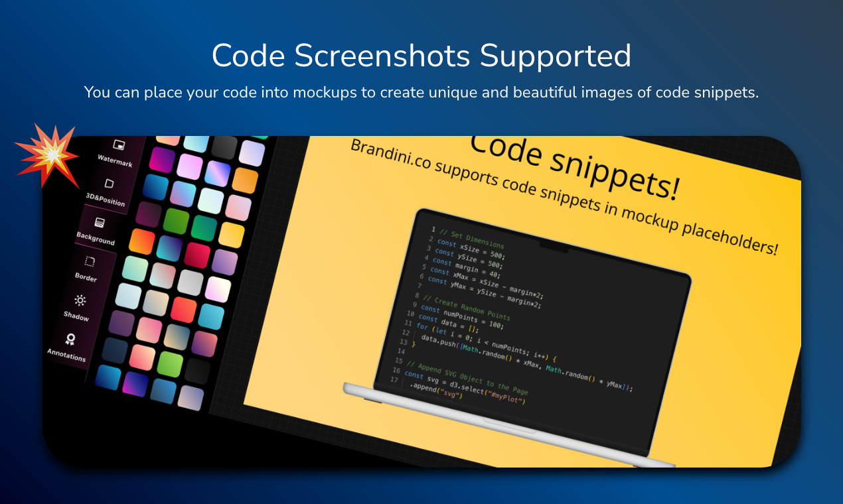Image resolution: width=843 pixels, height=504 pixels.
Task: Open the 3D&Position panel icon
Action: pyautogui.click(x=110, y=183)
